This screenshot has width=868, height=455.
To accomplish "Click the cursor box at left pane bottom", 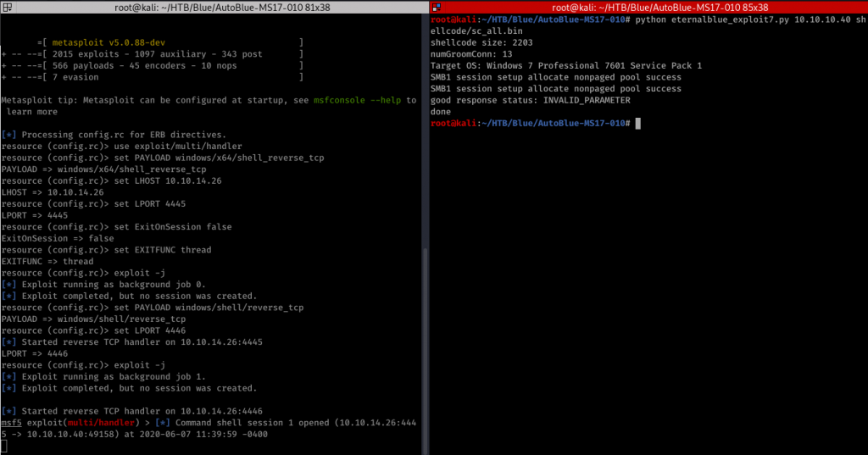I will tap(4, 447).
